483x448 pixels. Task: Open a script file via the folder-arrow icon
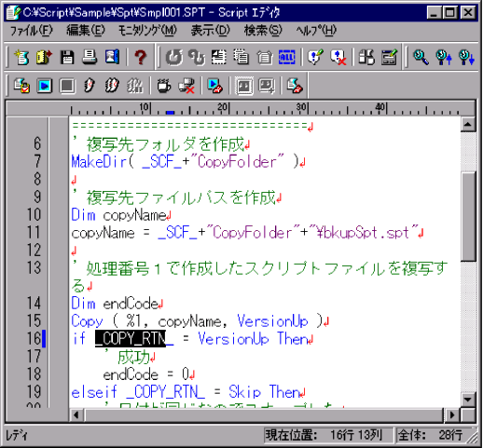coord(44,57)
